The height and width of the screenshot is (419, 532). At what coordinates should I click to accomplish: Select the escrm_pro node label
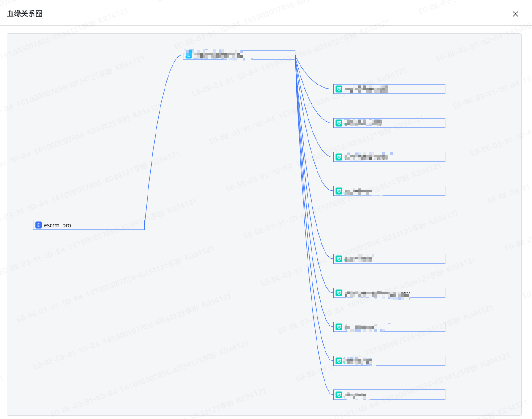coord(57,225)
